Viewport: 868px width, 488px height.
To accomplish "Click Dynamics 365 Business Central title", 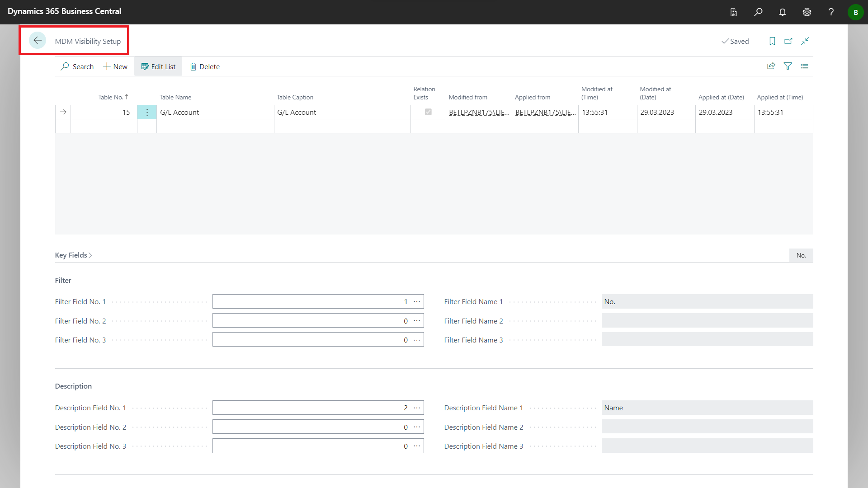I will click(x=64, y=11).
